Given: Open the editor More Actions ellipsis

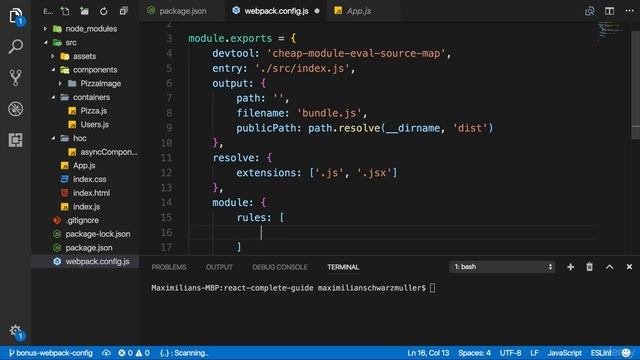Looking at the screenshot, I should [x=629, y=11].
